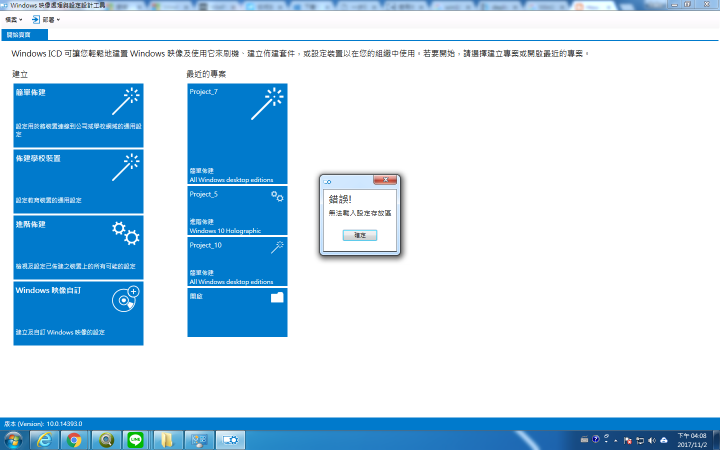Click 'All Windows desktop editions' under Project_7

(x=231, y=180)
